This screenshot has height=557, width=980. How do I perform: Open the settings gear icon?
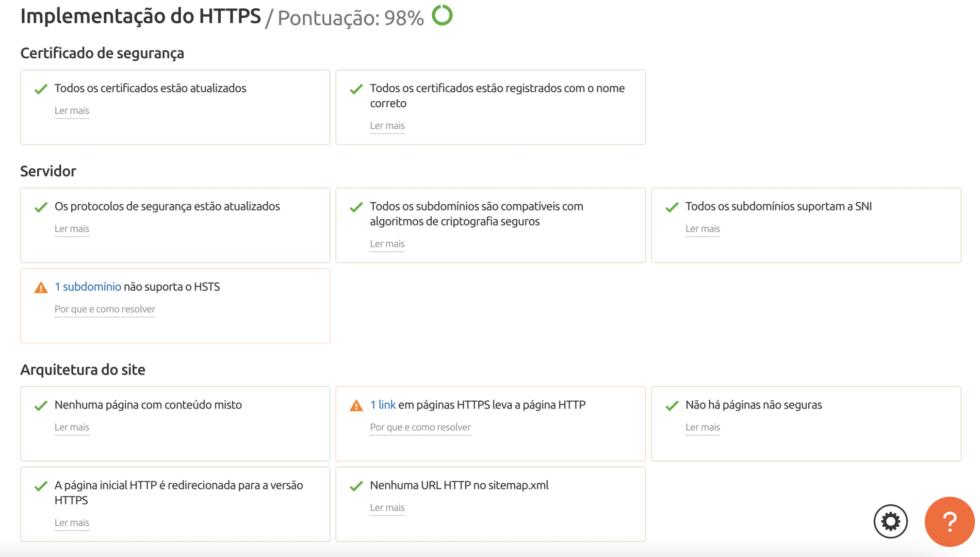(890, 522)
